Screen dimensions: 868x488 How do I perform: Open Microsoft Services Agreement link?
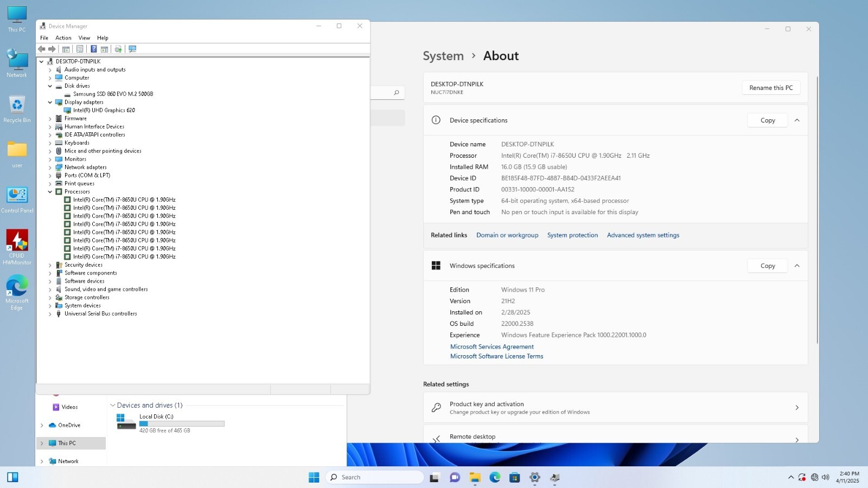(492, 347)
